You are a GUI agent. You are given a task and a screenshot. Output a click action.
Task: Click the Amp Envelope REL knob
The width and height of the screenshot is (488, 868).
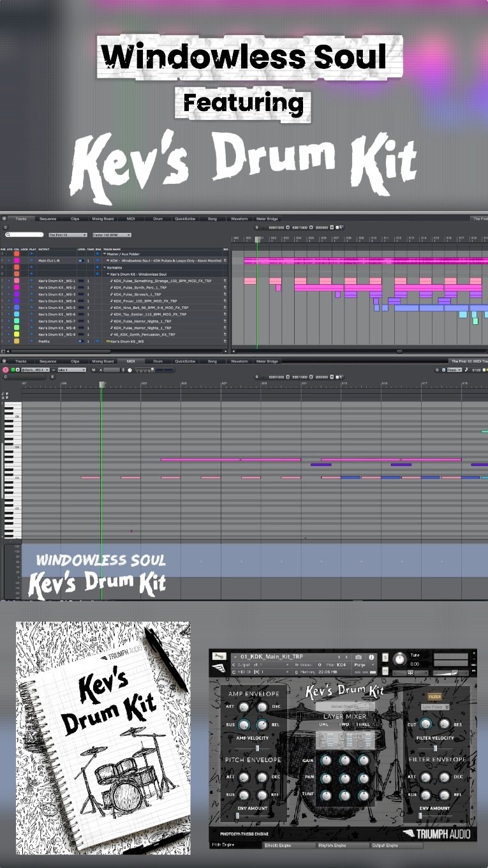(x=262, y=725)
